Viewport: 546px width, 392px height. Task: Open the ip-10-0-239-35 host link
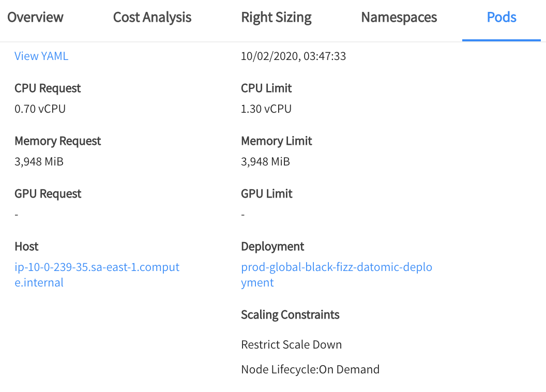[97, 268]
